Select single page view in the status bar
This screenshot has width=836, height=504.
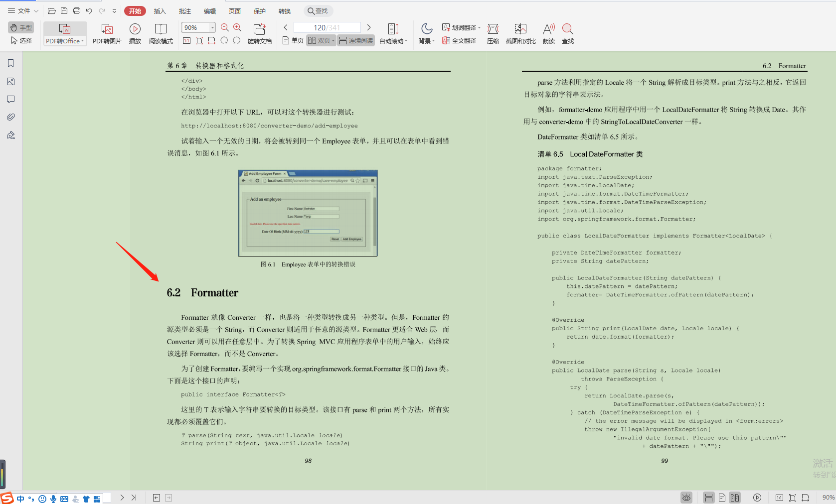click(x=722, y=498)
